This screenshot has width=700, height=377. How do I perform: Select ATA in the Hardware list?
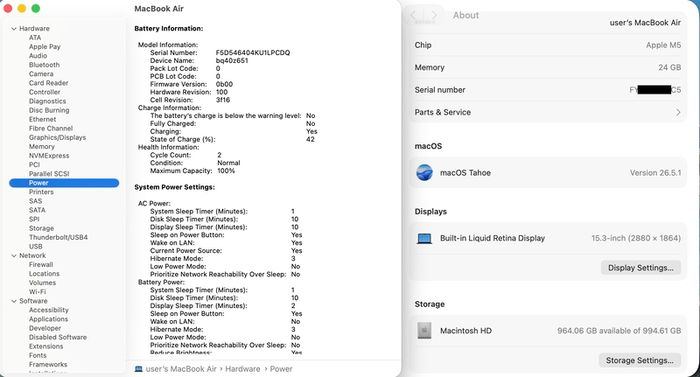(x=35, y=38)
